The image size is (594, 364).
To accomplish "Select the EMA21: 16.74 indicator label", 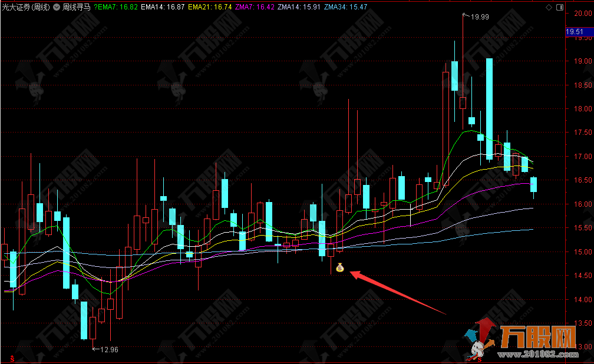I will (210, 7).
